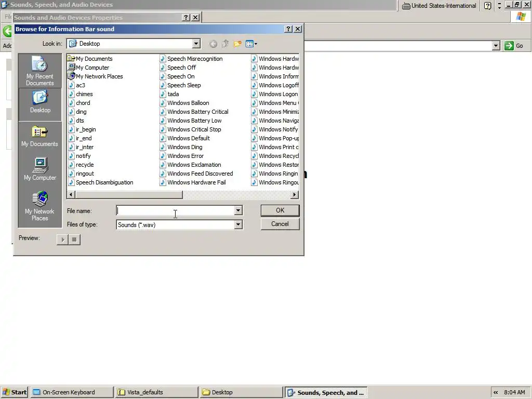Select Windows Battery Low file

191,121
